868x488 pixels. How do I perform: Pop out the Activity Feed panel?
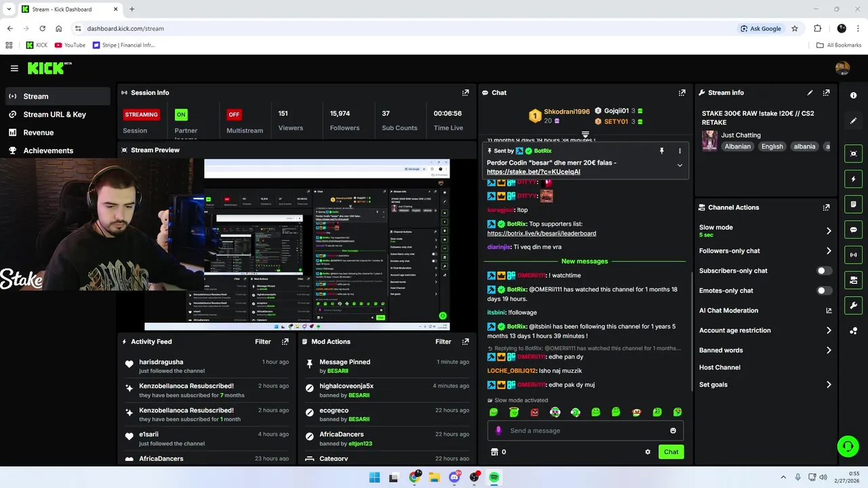click(285, 342)
